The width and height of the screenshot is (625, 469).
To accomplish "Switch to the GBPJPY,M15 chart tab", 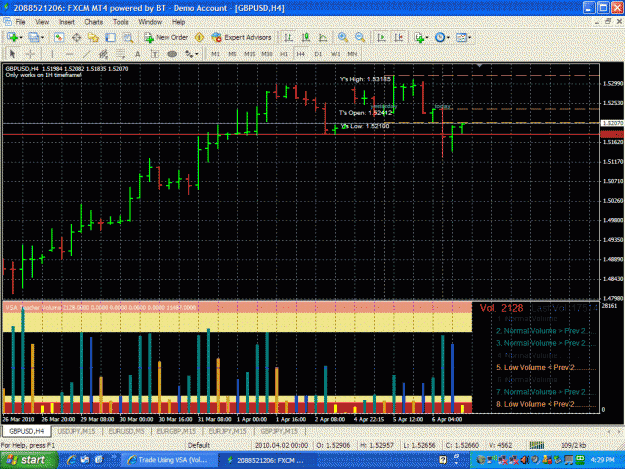I will pos(279,432).
